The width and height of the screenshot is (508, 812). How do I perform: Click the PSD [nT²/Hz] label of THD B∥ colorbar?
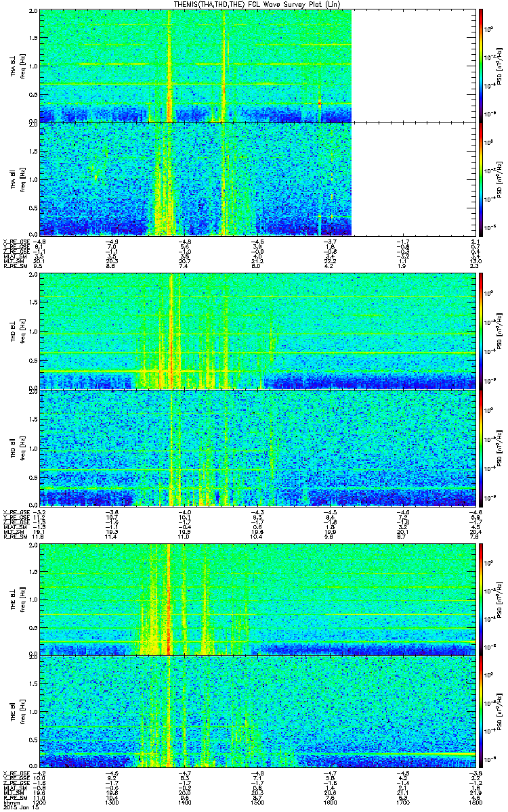[x=500, y=447]
